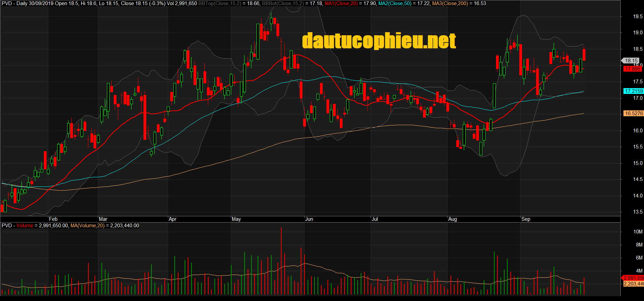The width and height of the screenshot is (644, 301).
Task: Click the cyan 17.2159 price tag
Action: pos(633,91)
